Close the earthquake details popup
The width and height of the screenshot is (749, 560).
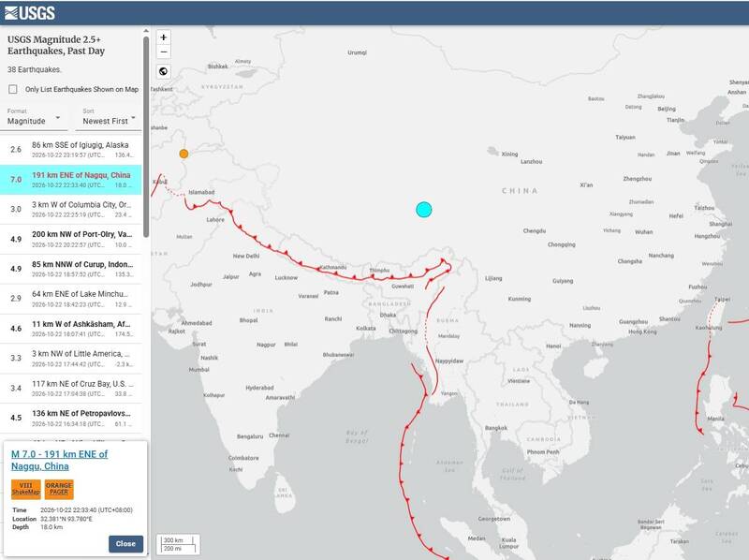click(125, 544)
